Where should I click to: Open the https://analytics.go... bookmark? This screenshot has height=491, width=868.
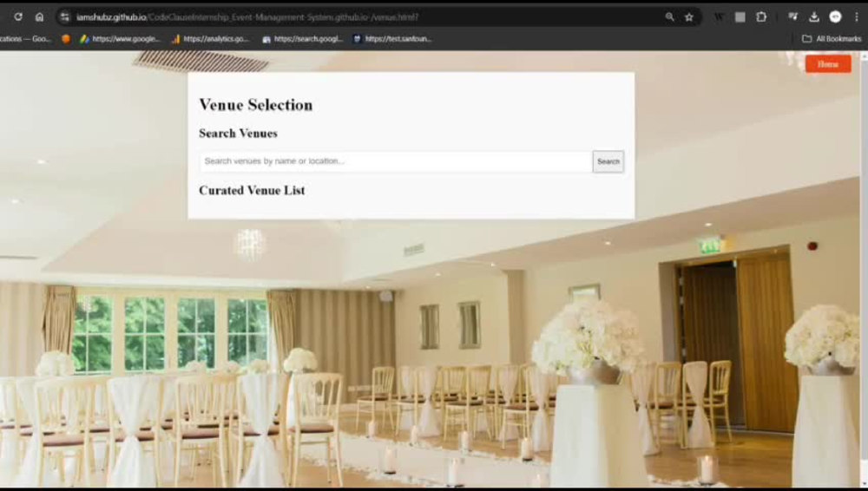coord(211,39)
